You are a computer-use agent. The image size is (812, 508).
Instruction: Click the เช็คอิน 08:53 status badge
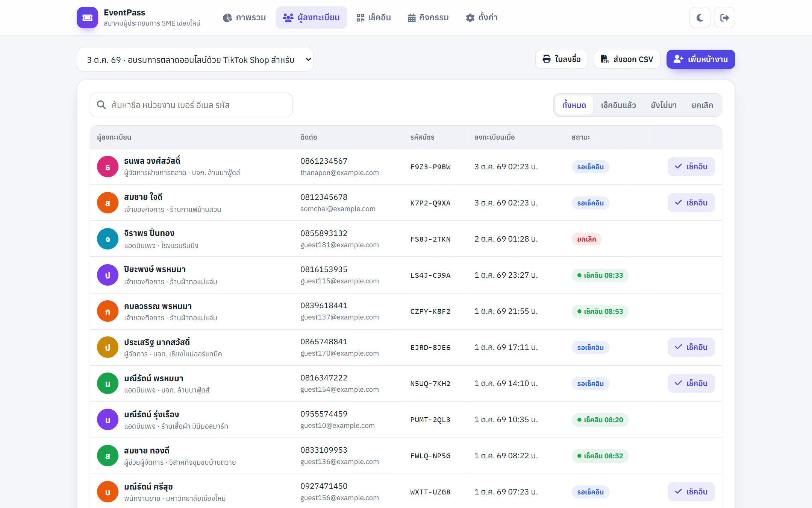pos(600,311)
